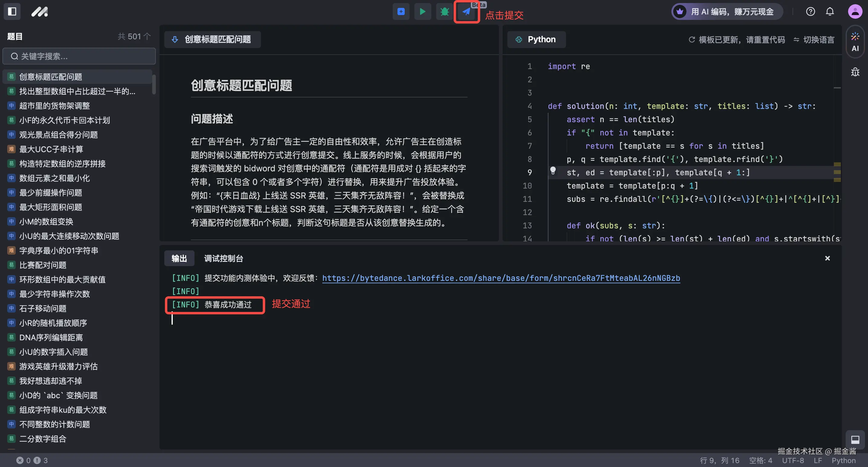868x467 pixels.
Task: Toggle the bottom panel layout icon
Action: 855,439
